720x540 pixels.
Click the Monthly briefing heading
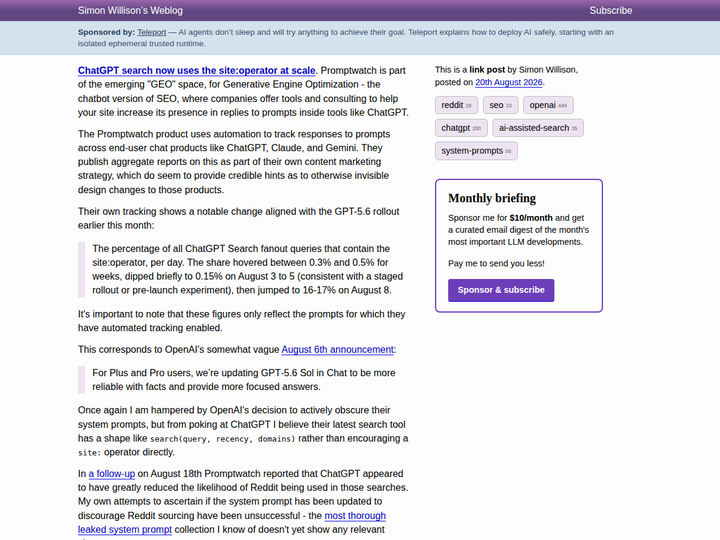coord(492,198)
